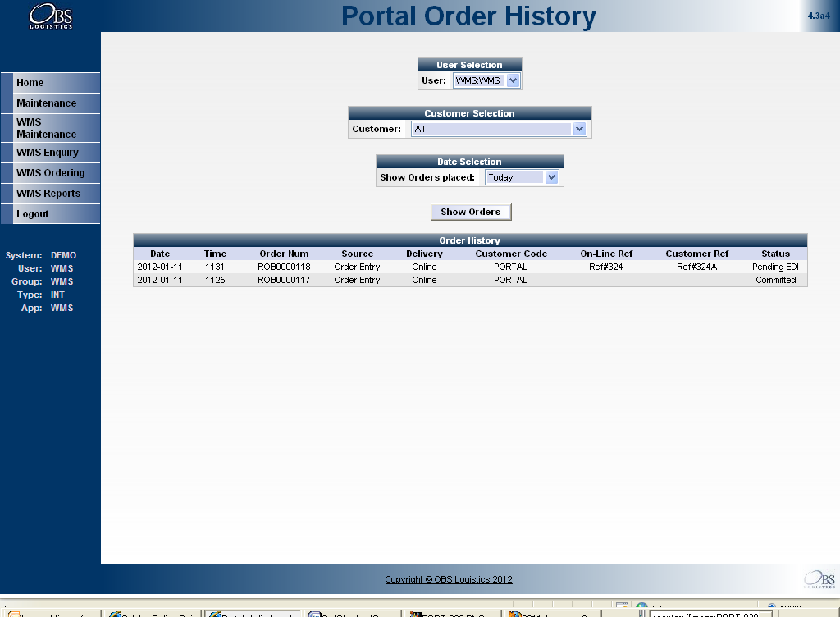Click PORTAL customer code in ROB0000117 row
This screenshot has height=617, width=840.
click(x=510, y=280)
